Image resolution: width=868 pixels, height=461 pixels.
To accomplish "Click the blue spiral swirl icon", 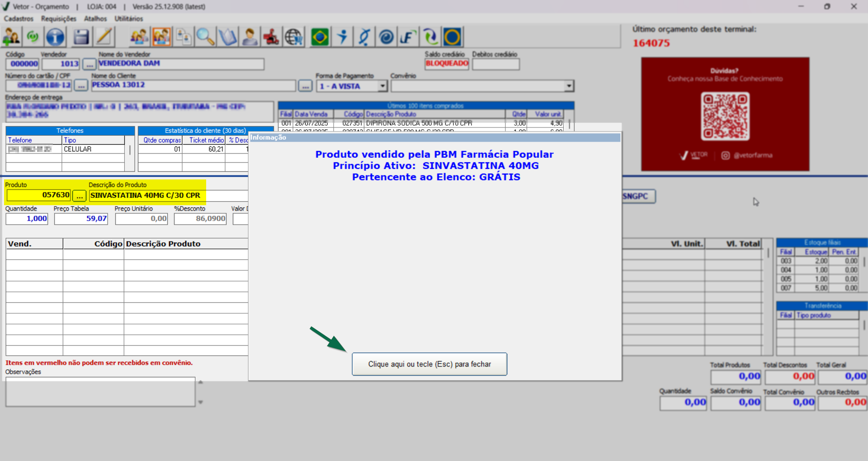I will (x=386, y=37).
